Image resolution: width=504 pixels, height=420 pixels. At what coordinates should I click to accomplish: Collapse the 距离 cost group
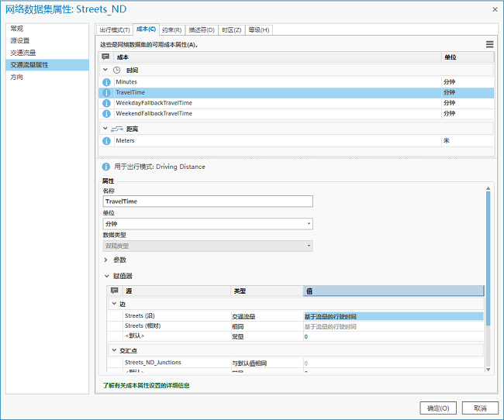coord(105,129)
